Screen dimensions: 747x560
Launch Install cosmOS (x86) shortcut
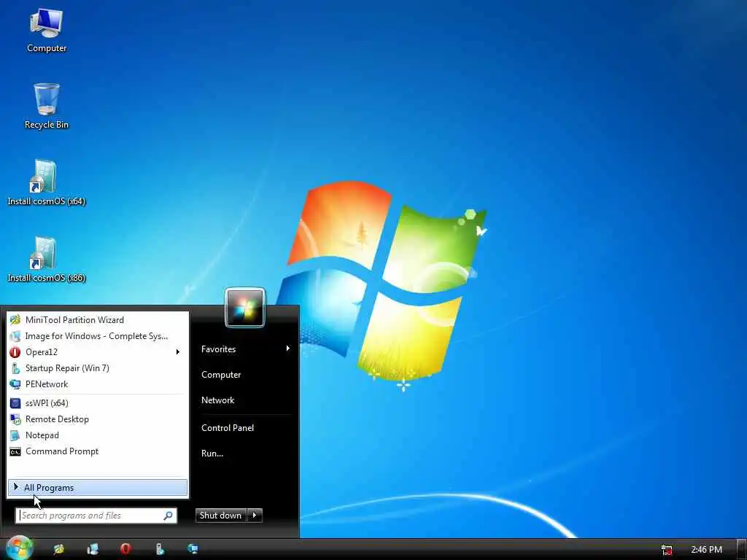click(x=46, y=260)
